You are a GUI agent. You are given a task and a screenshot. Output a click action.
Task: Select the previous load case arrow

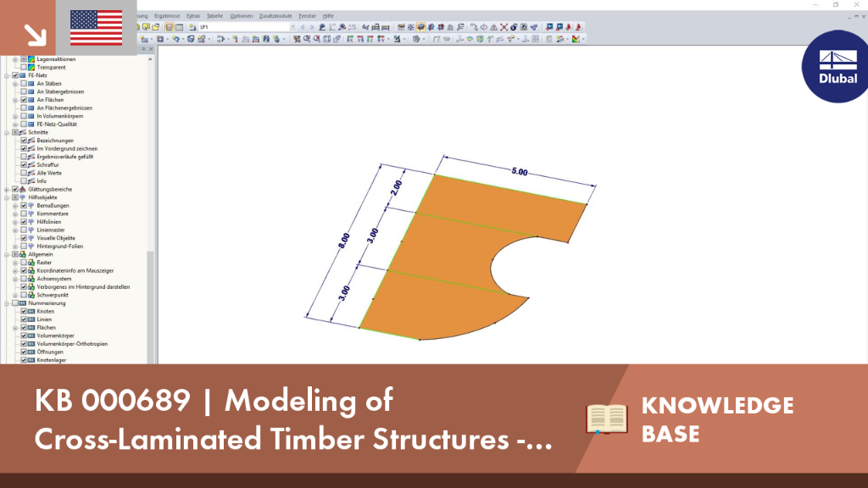(303, 27)
